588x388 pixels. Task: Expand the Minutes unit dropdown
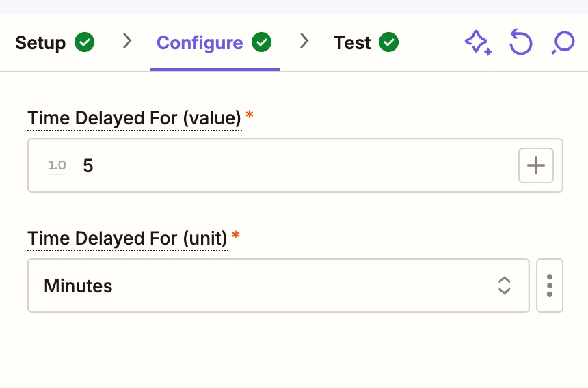coord(278,286)
